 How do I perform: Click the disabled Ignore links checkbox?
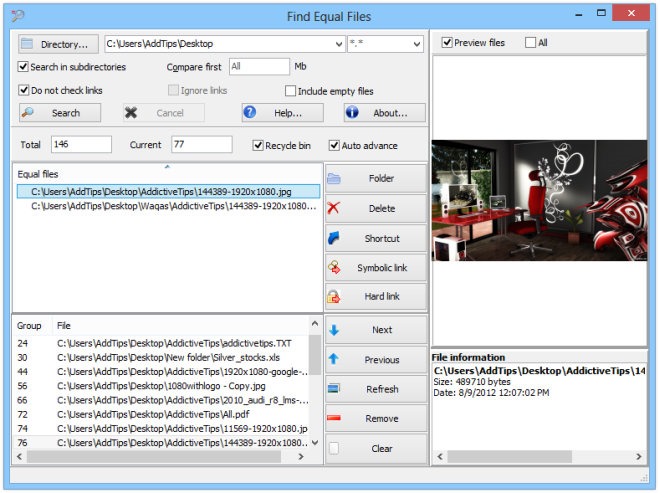click(x=173, y=90)
